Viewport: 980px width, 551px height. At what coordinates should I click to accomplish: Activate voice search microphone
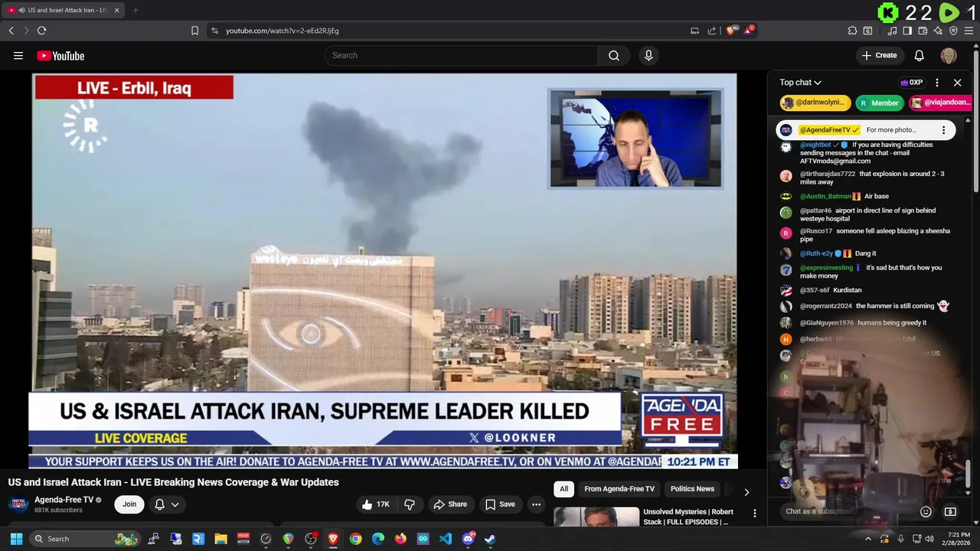pyautogui.click(x=648, y=55)
